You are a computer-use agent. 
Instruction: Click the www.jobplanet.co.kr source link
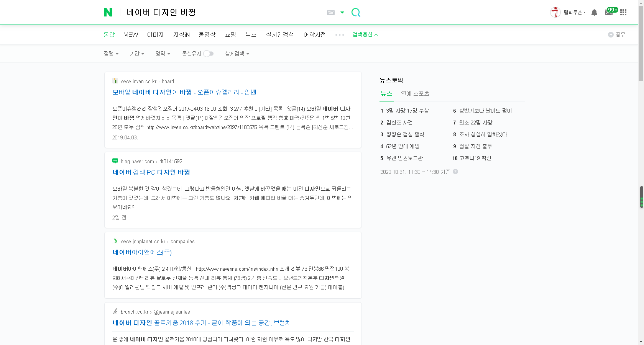point(143,241)
